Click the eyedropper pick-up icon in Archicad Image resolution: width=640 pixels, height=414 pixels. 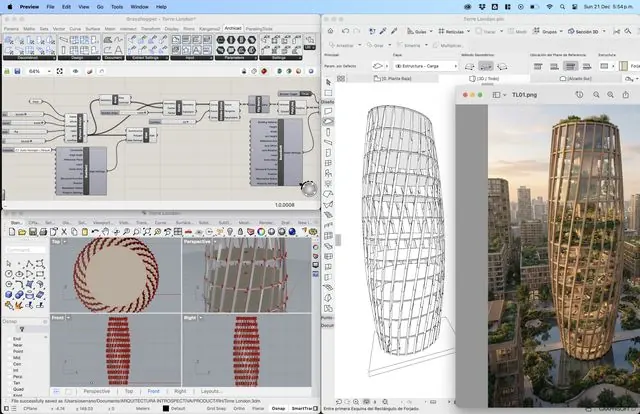383,31
